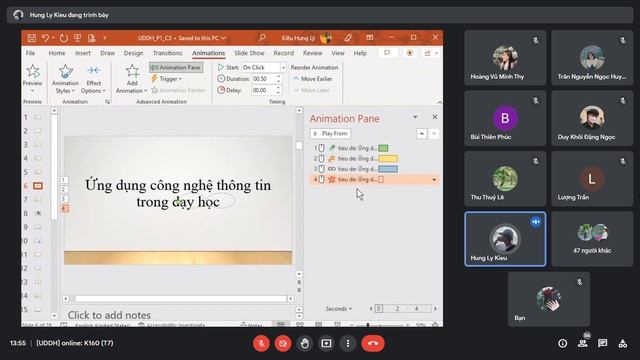
Task: Open Animation Pane options arrow next to title
Action: point(415,117)
